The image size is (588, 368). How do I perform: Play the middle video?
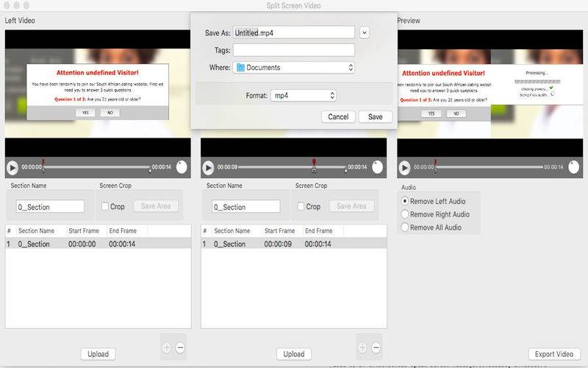point(209,168)
